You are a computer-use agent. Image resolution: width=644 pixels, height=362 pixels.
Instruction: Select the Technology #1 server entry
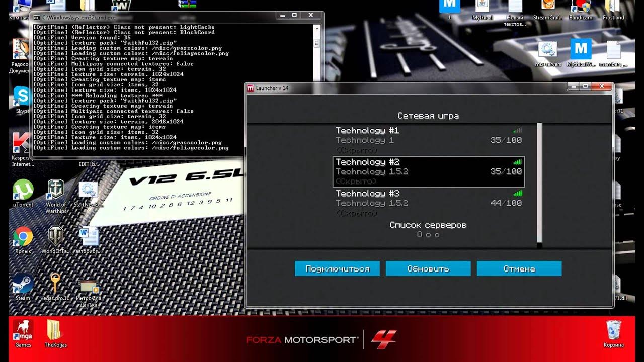429,140
